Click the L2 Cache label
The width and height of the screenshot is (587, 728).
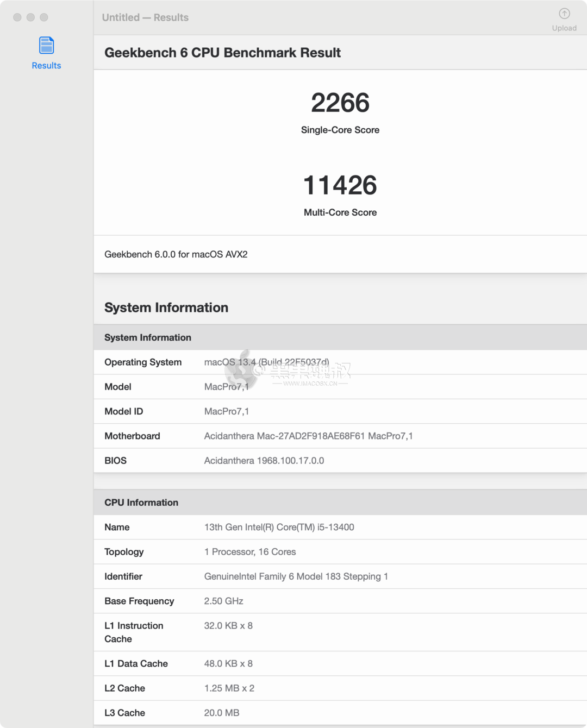click(124, 688)
